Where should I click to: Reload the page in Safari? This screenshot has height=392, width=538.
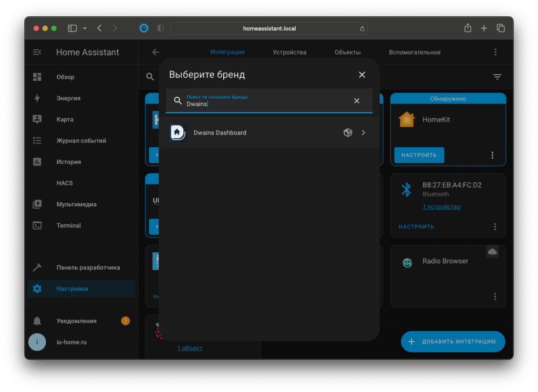coord(362,29)
